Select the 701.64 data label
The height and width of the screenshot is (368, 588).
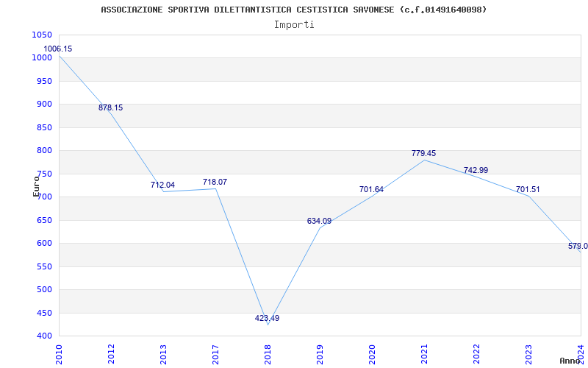(371, 190)
